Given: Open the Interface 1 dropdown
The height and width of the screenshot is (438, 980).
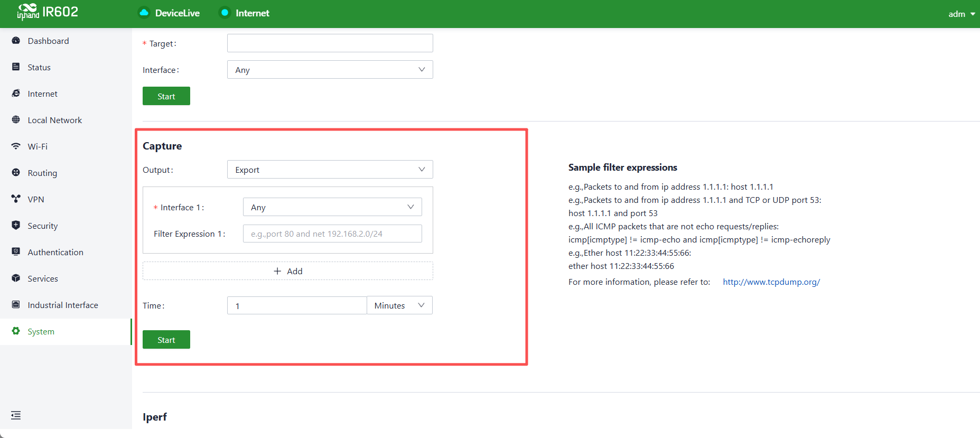Looking at the screenshot, I should [332, 207].
